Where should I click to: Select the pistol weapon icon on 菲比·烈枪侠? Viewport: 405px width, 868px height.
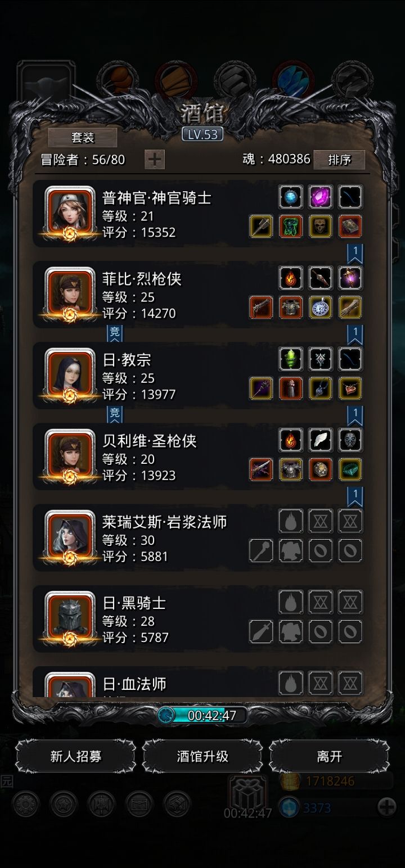coord(261,307)
